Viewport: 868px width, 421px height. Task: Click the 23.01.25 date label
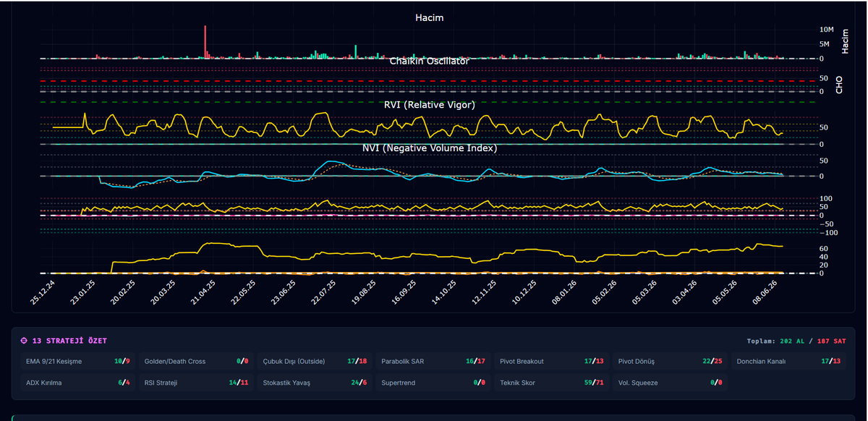[x=83, y=293]
